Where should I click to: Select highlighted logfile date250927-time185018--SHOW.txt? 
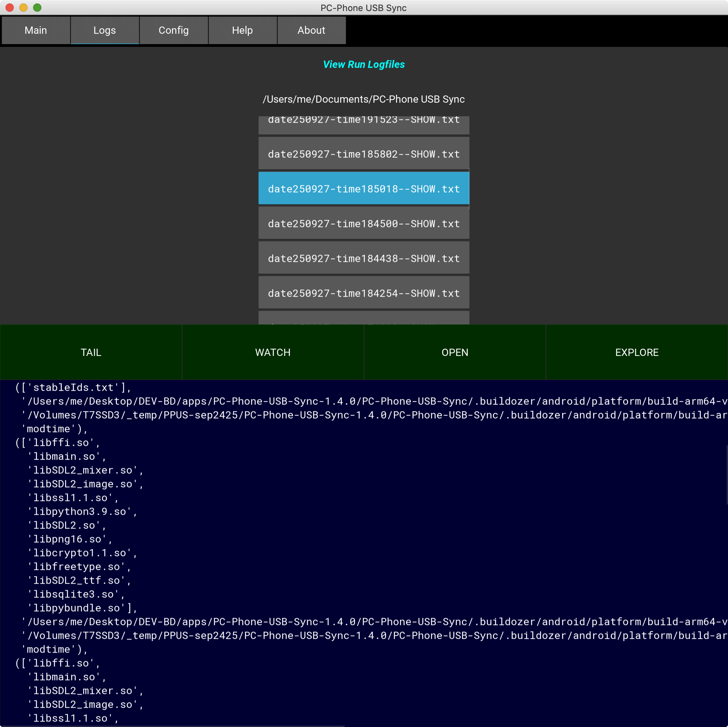coord(364,189)
